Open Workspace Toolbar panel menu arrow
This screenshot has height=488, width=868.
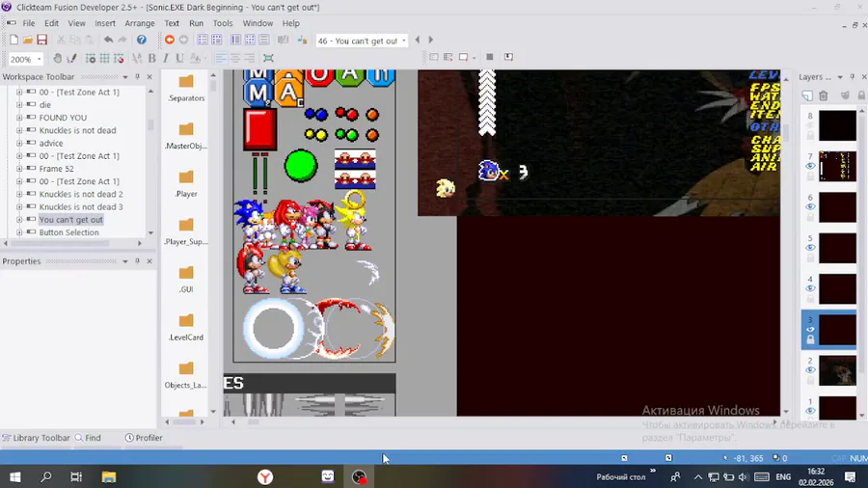(125, 77)
